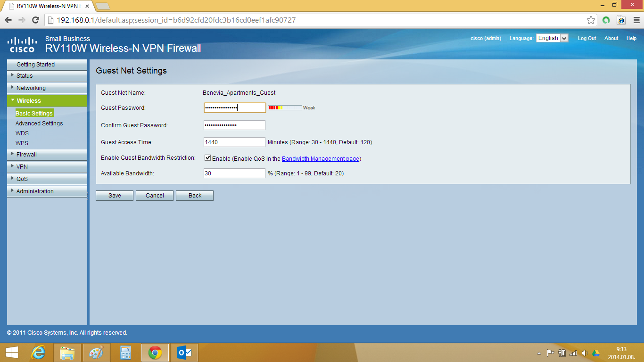This screenshot has height=362, width=644.
Task: Open network signal icon in tray
Action: [573, 353]
